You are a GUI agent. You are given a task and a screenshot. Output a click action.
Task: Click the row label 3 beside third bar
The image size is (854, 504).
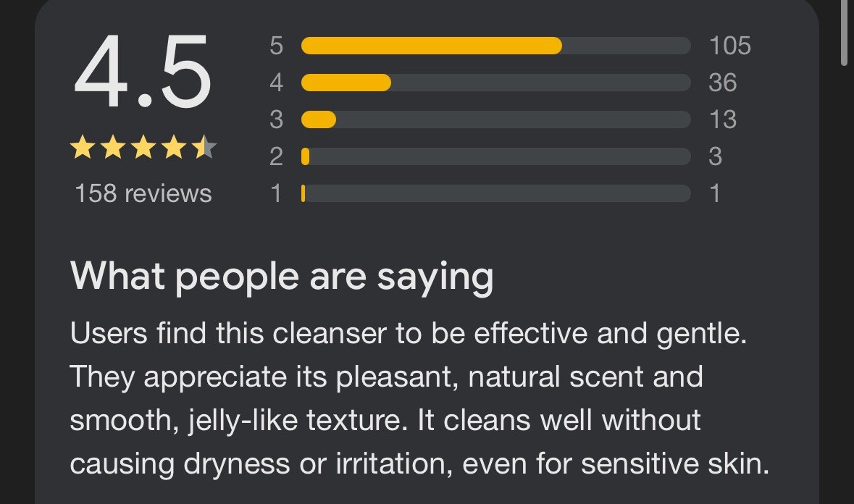click(276, 119)
